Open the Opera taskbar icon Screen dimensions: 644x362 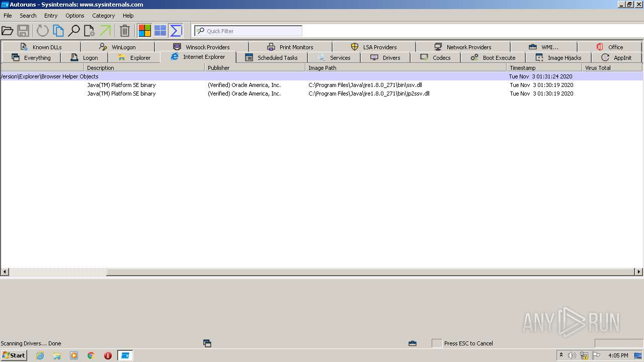[x=108, y=355]
